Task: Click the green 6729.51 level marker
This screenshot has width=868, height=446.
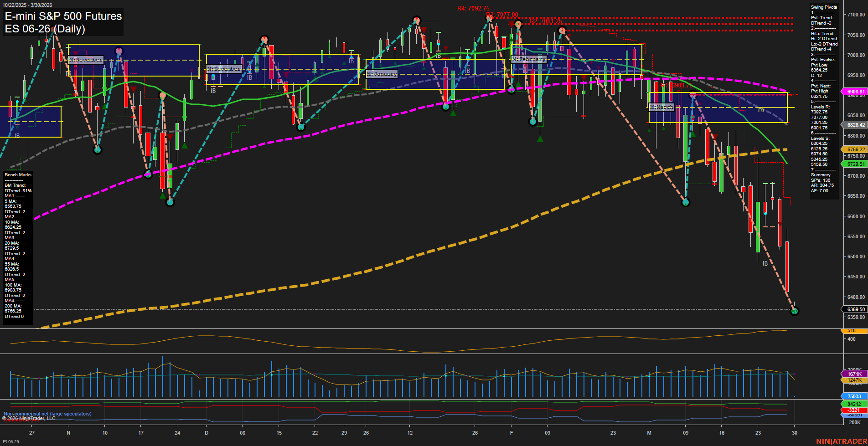Action: point(854,164)
